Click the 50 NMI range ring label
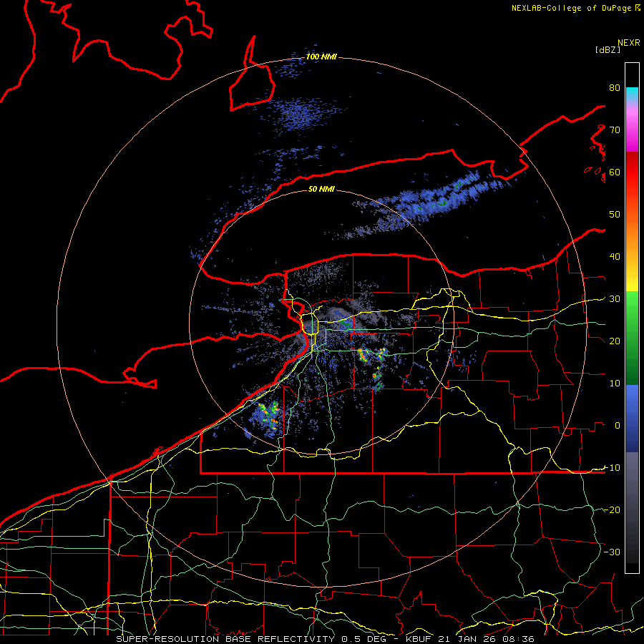This screenshot has width=644, height=644. click(321, 189)
